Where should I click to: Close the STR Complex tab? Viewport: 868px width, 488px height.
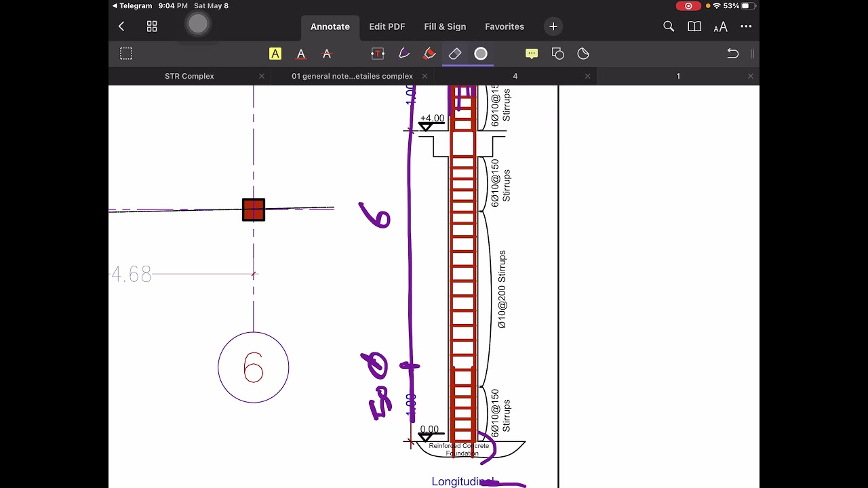pos(262,76)
